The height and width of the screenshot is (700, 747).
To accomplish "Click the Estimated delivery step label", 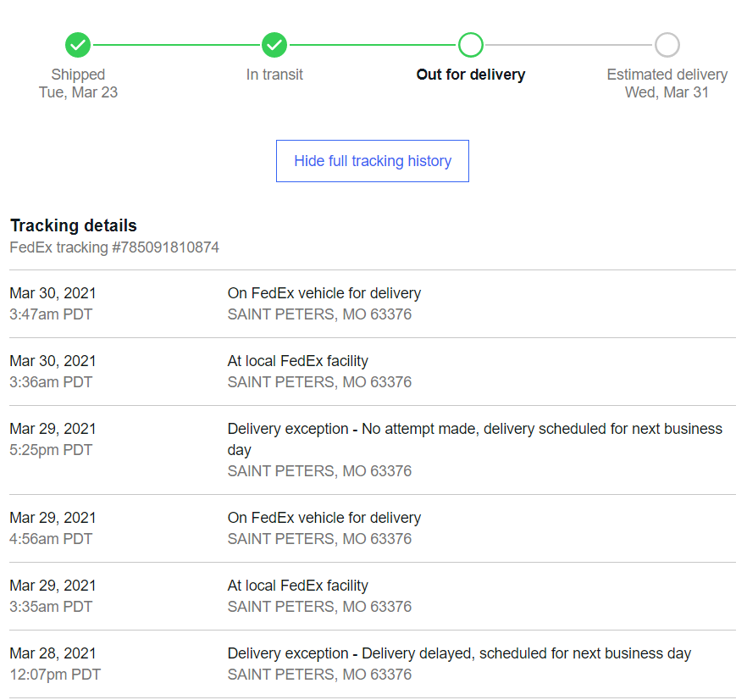I will 667,75.
